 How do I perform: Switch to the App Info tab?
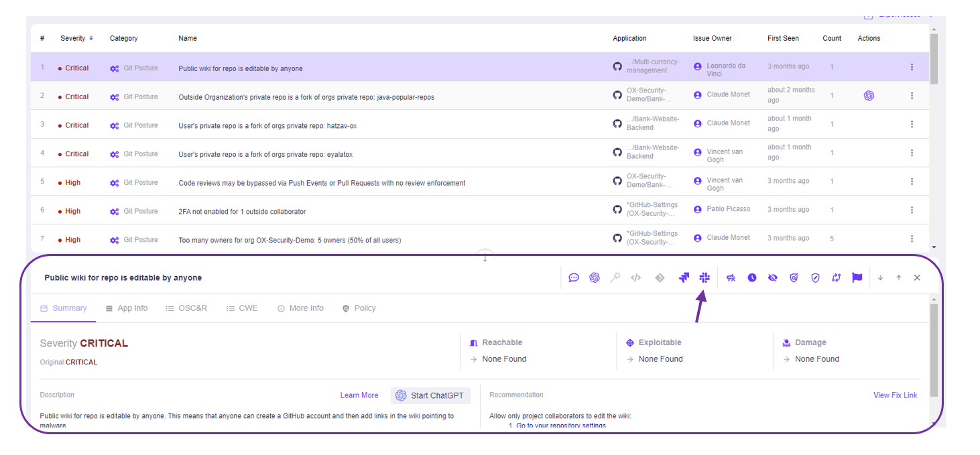[127, 308]
